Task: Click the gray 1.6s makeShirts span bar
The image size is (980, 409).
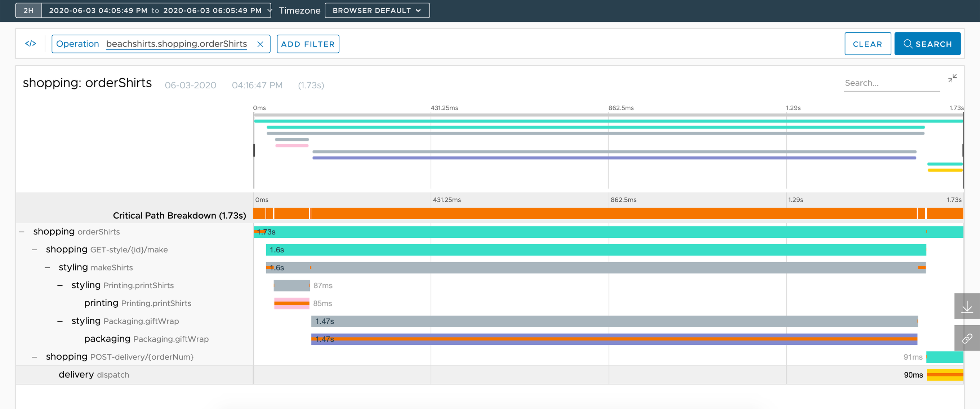Action: click(x=596, y=267)
